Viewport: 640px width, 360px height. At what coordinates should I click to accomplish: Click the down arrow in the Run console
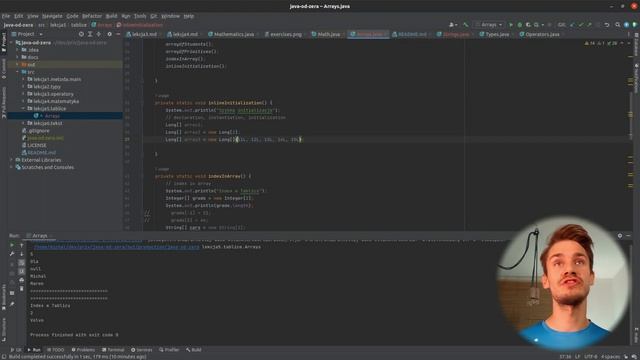click(x=22, y=254)
